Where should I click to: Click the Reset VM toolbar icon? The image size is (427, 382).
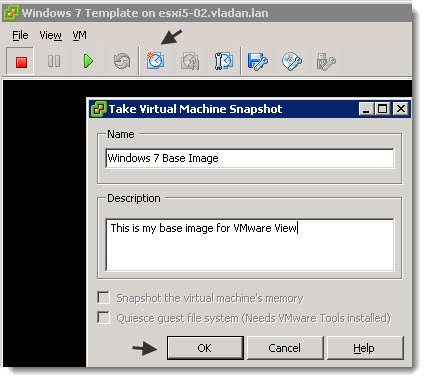[122, 61]
